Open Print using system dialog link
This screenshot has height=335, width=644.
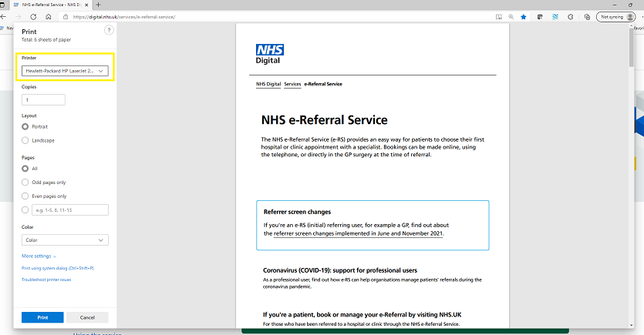pos(58,268)
